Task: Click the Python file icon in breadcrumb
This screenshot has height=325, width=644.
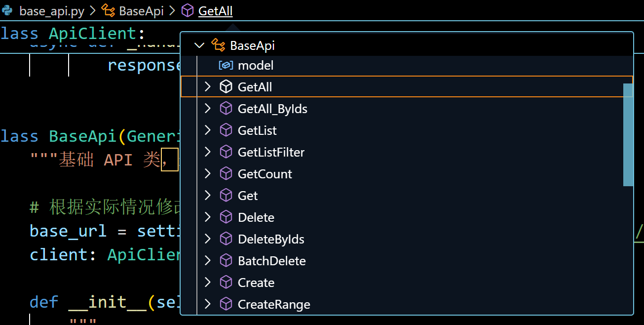Action: (x=7, y=11)
